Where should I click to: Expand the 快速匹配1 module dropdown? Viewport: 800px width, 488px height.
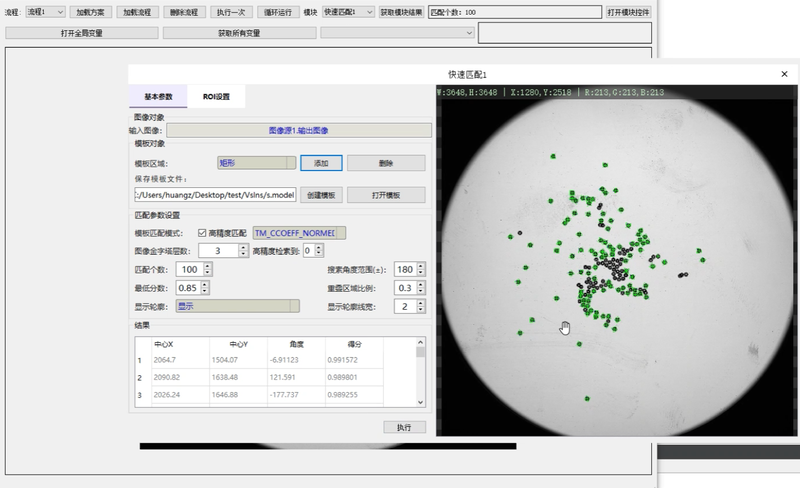coord(348,12)
